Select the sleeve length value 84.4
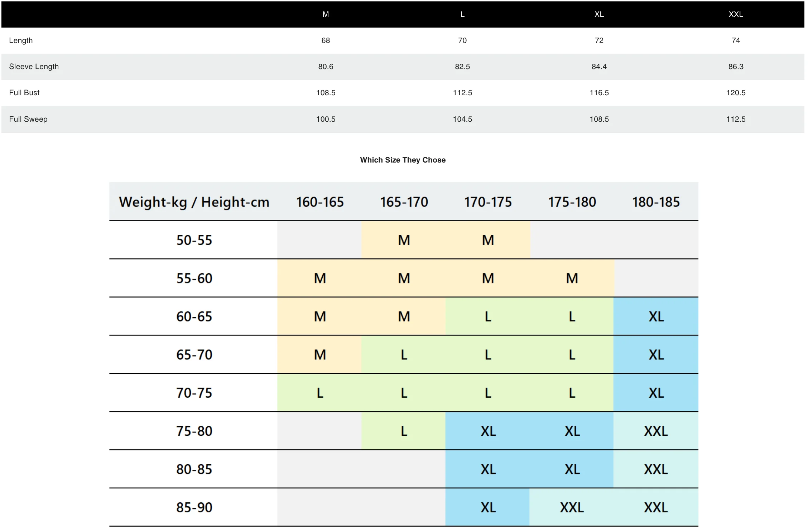 [599, 67]
